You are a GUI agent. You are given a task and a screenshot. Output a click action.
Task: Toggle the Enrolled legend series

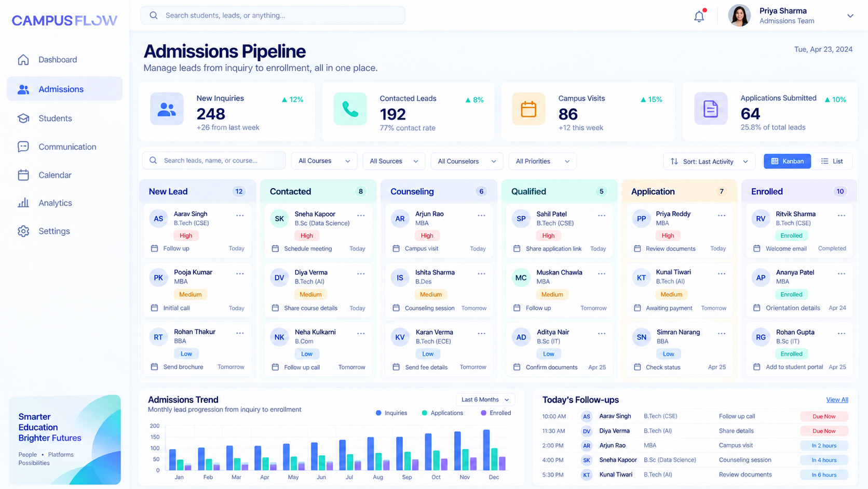tap(496, 413)
